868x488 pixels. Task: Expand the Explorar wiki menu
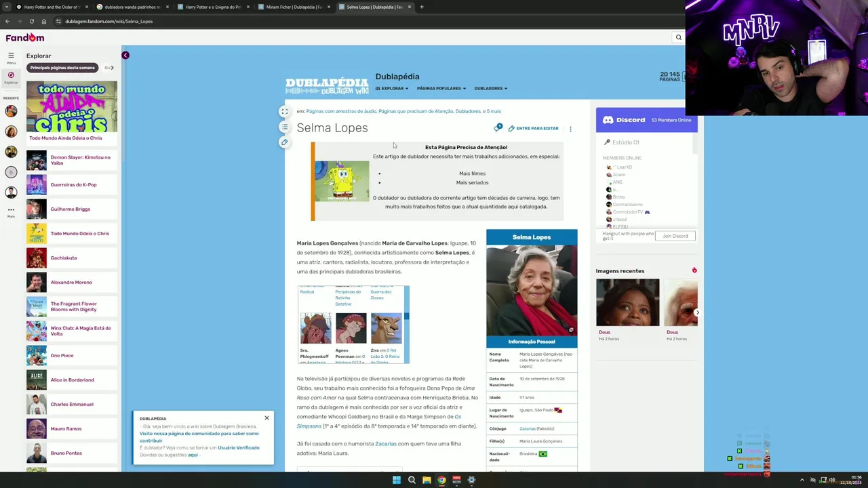coord(392,88)
